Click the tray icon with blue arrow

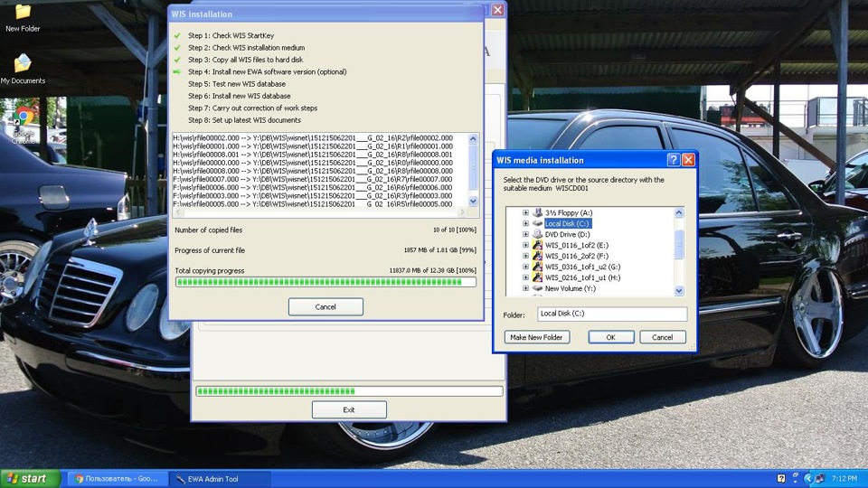pyautogui.click(x=807, y=479)
